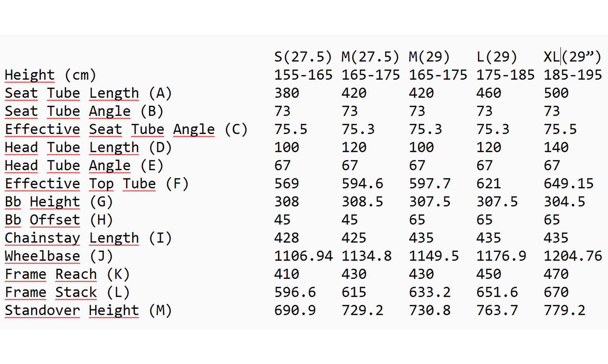
Task: Click the wheelbase value 1204.76
Action: 572,256
